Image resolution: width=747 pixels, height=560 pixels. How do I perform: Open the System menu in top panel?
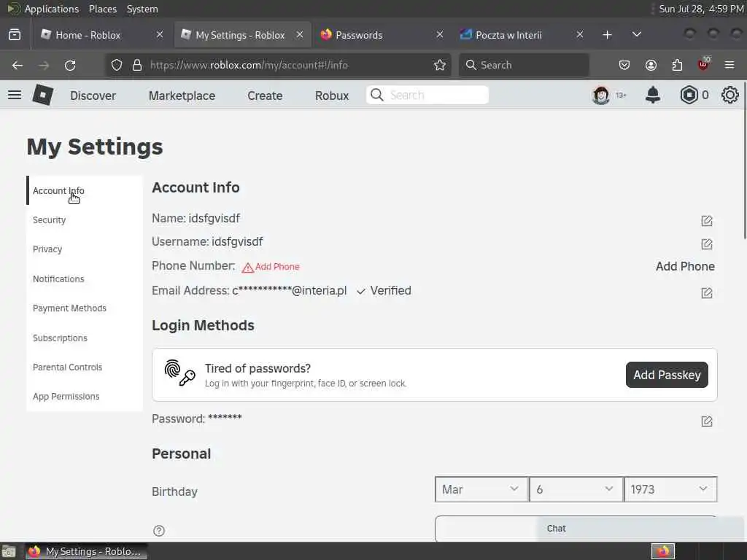coord(142,9)
